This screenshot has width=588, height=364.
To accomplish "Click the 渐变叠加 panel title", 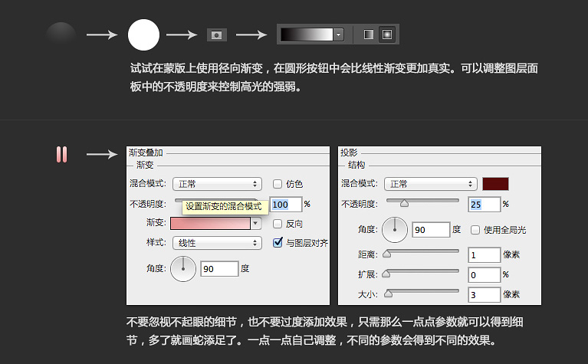I will [146, 152].
